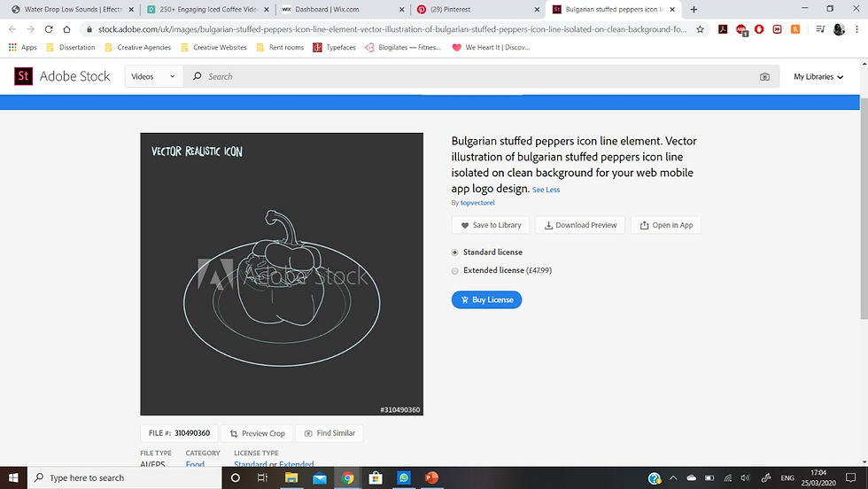This screenshot has width=868, height=489.
Task: Open the Chrome profile avatar
Action: tap(840, 29)
